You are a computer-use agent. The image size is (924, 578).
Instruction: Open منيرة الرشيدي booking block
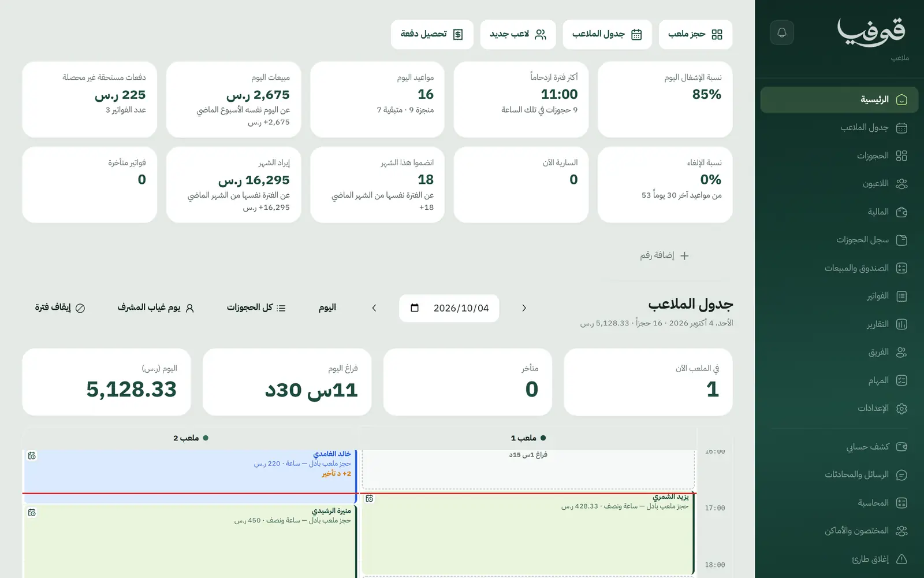click(191, 542)
